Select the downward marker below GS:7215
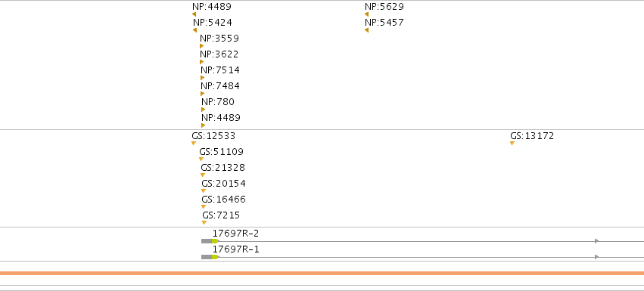Viewport: 644px width, 291px height. tap(204, 223)
